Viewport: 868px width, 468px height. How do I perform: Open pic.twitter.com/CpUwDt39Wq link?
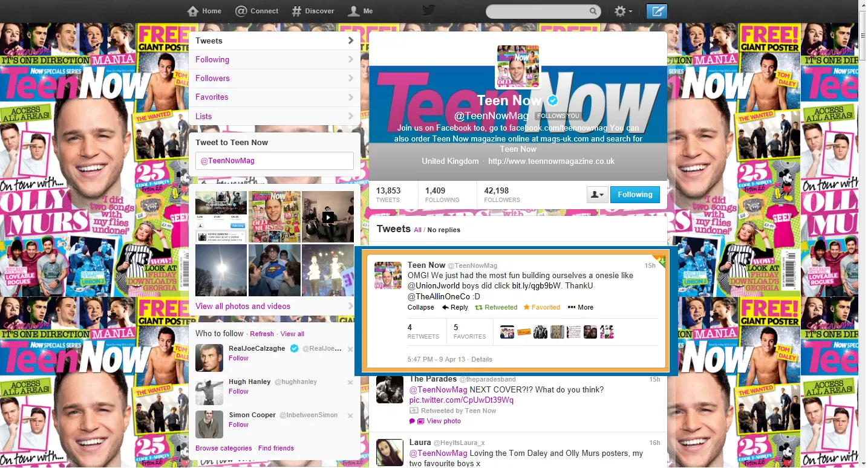pyautogui.click(x=462, y=400)
